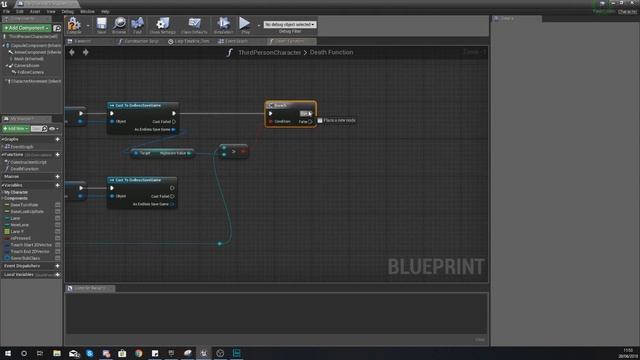The image size is (640, 360).
Task: Select ConstructionScript function in My Blueprint
Action: 28,162
